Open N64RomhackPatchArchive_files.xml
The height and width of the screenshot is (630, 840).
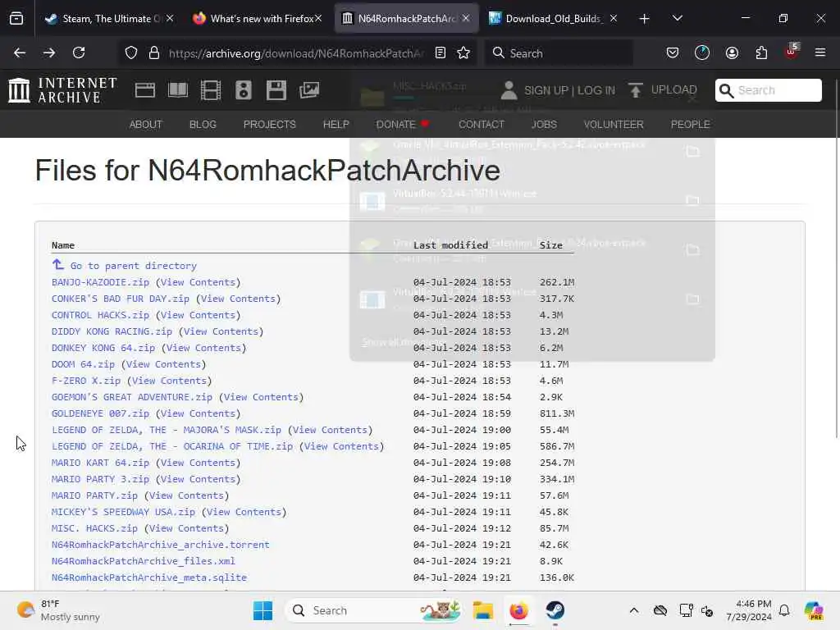(143, 561)
